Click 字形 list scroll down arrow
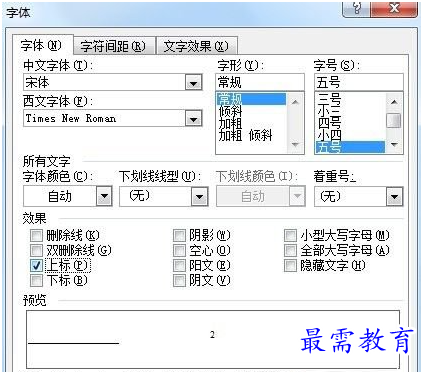 295,145
